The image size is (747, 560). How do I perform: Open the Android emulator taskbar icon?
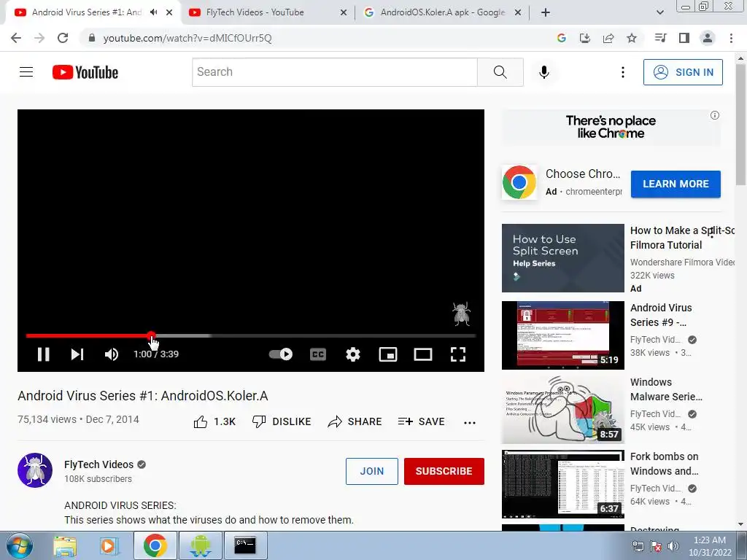coord(200,545)
